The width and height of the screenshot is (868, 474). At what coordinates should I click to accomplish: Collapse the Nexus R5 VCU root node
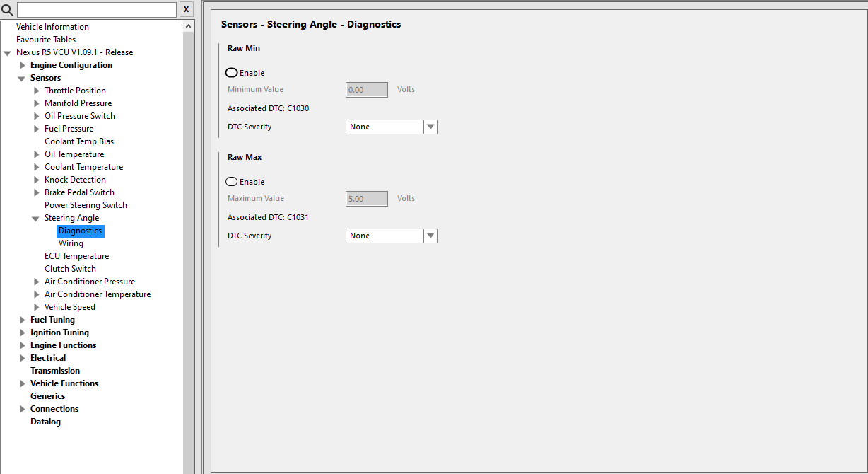click(8, 53)
